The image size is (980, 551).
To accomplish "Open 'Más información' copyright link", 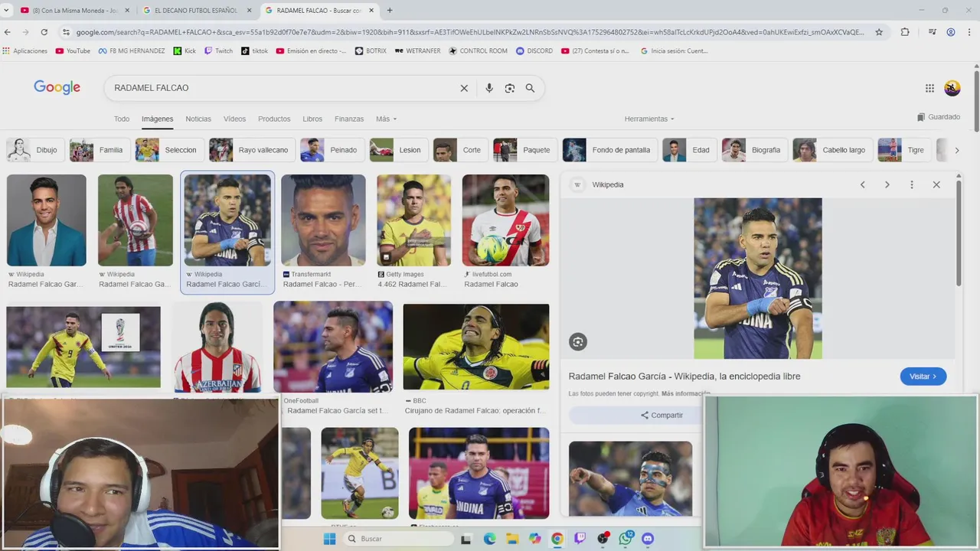I will tap(687, 393).
